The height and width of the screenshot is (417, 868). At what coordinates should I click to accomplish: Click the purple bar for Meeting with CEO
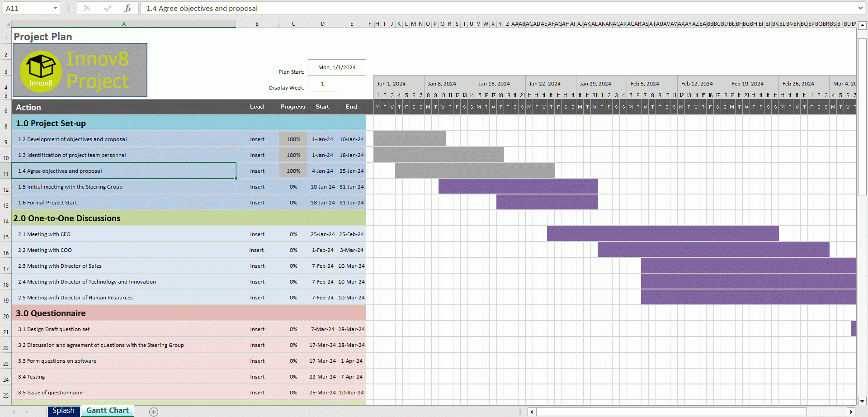click(x=662, y=234)
